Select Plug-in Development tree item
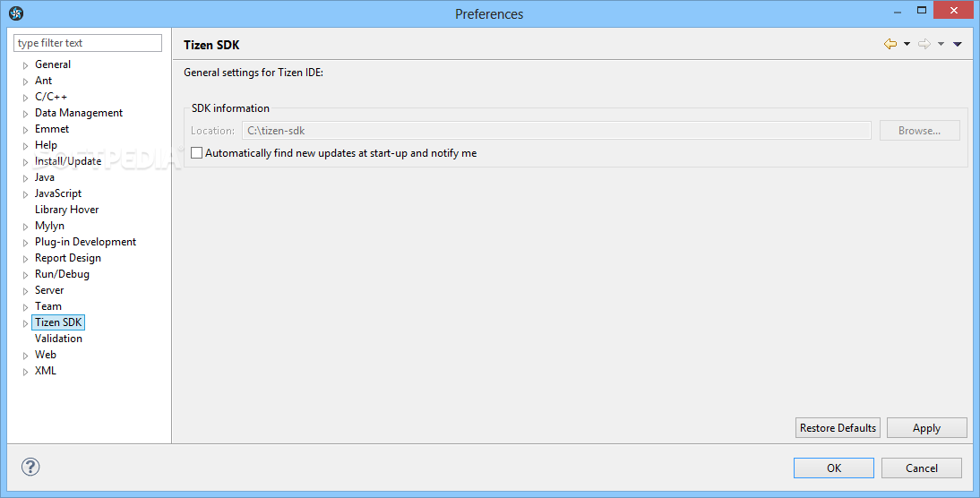This screenshot has width=980, height=498. click(85, 242)
